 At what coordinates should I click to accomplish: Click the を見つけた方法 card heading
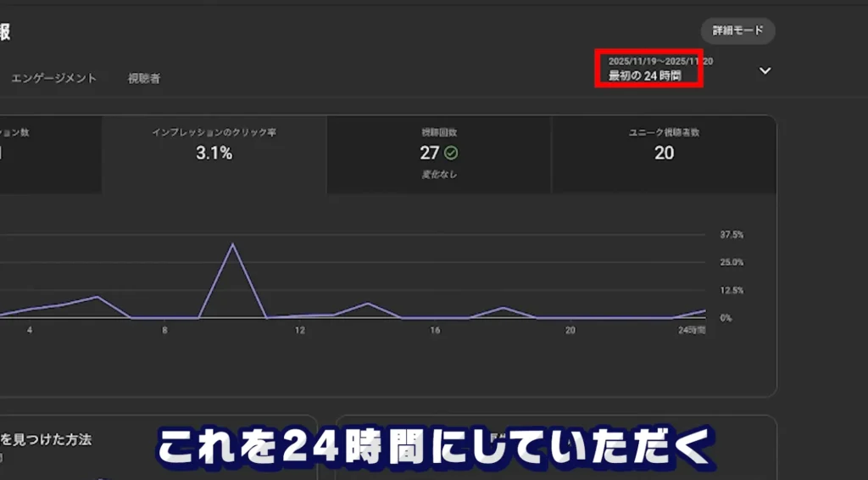47,439
